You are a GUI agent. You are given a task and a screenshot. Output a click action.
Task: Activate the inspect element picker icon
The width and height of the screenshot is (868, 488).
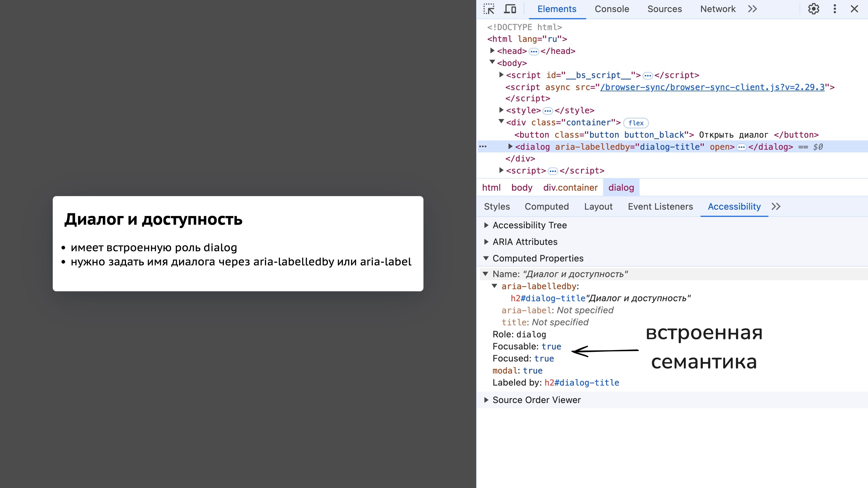pyautogui.click(x=489, y=9)
